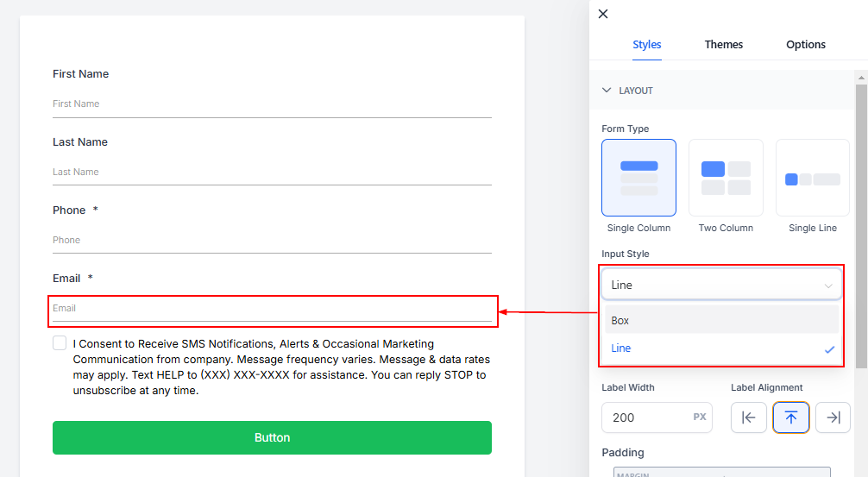Close the styles side panel
Image resolution: width=868 pixels, height=477 pixels.
pos(603,14)
